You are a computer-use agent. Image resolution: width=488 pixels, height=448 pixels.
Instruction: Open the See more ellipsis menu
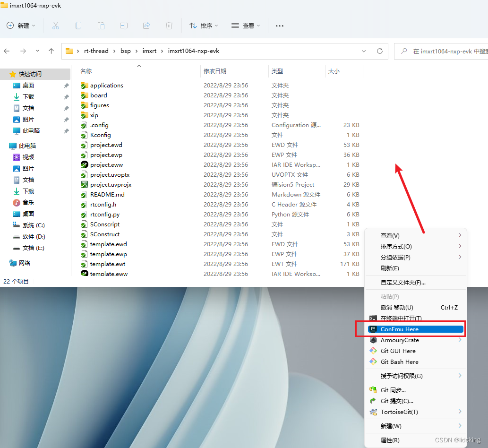pos(279,26)
